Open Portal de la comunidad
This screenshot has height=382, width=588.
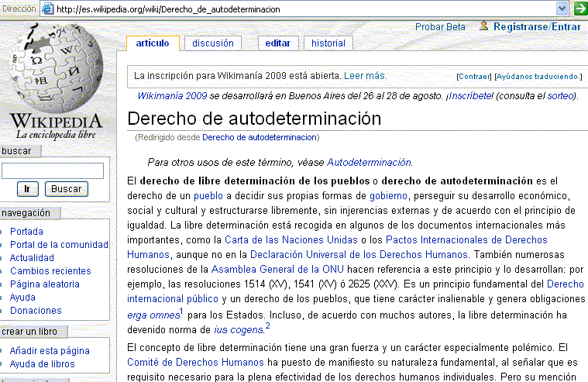click(x=59, y=245)
